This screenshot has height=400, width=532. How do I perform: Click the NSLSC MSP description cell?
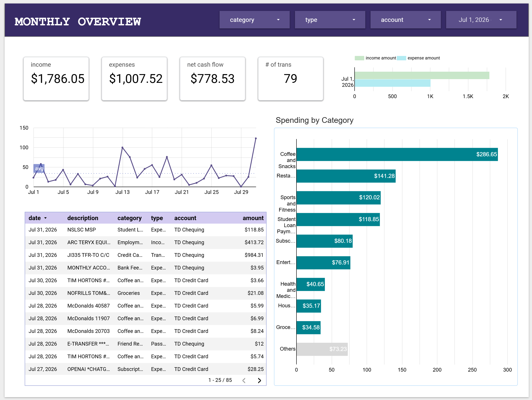81,230
